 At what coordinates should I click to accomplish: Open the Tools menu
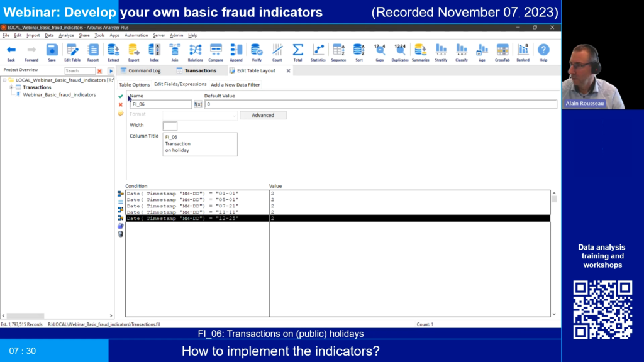click(x=99, y=35)
